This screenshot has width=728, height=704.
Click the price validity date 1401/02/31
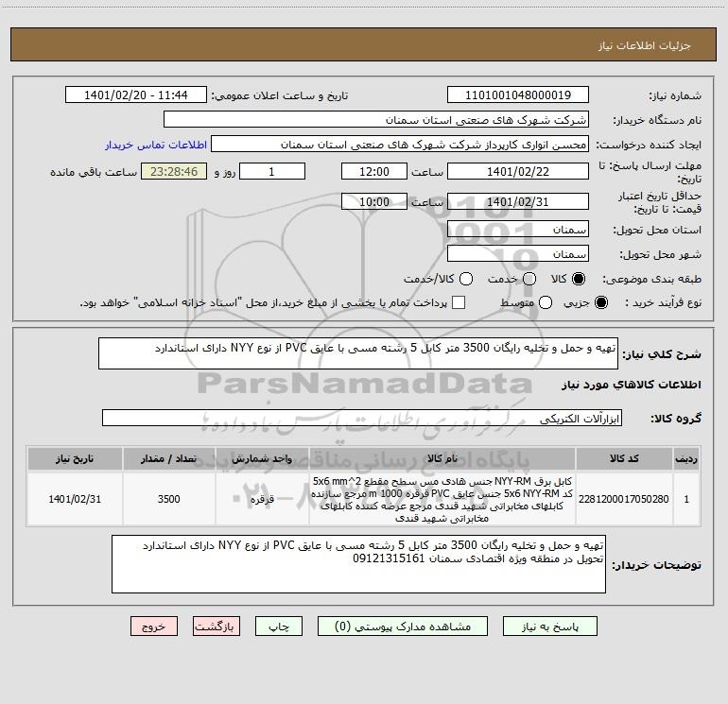point(518,201)
